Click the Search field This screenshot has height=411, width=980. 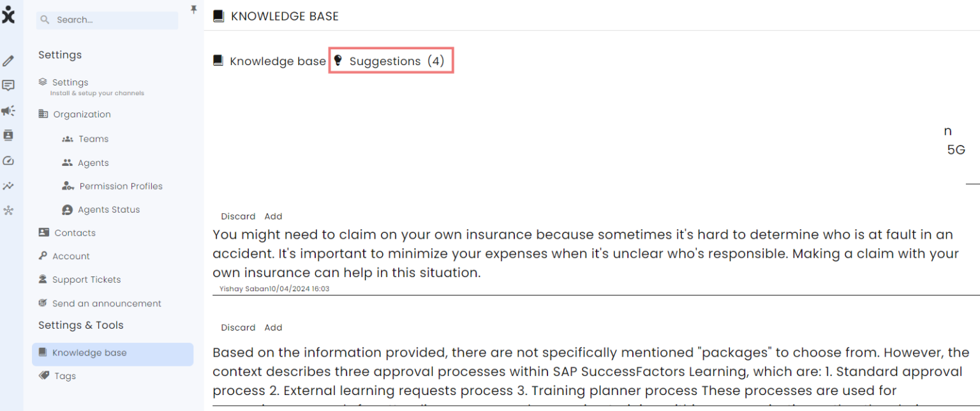click(107, 20)
